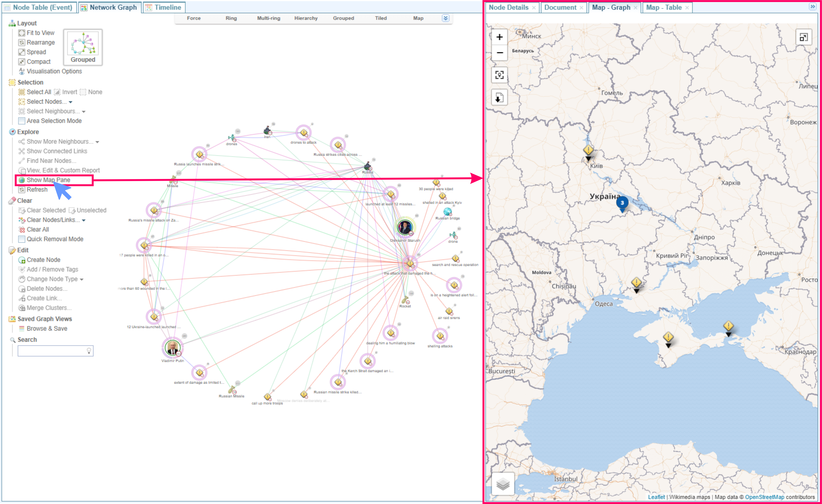Click the map zoom out minus button
Screen dimensions: 822x504
pos(499,53)
